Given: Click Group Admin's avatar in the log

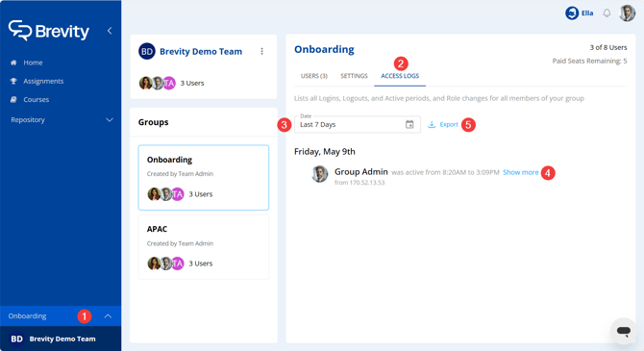Looking at the screenshot, I should click(319, 174).
